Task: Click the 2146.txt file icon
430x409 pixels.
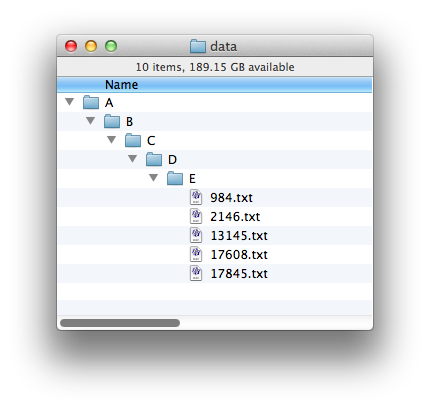Action: pyautogui.click(x=196, y=216)
